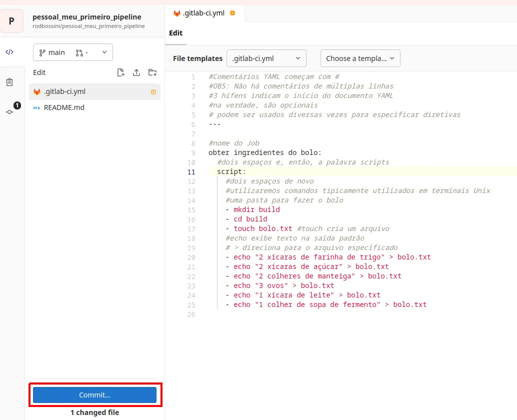Click the '#dois espaços de novo' comment
Viewport: 517px width, 420px height.
[x=269, y=181]
